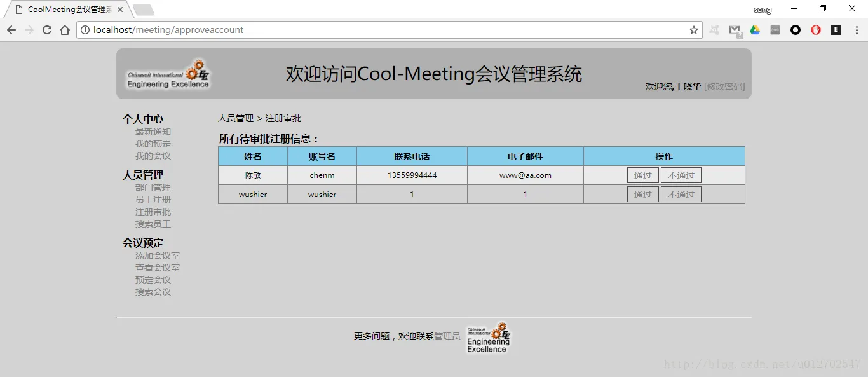Click the black circle extension icon
This screenshot has width=868, height=377.
coord(796,30)
